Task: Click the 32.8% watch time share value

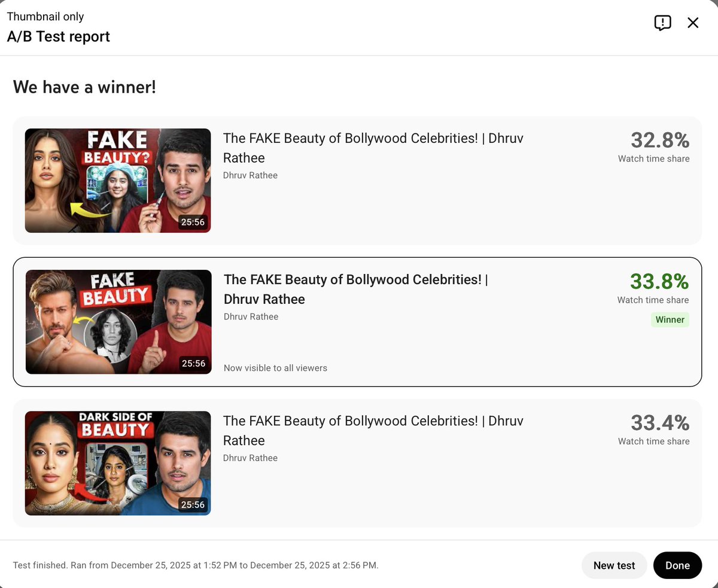Action: point(660,141)
